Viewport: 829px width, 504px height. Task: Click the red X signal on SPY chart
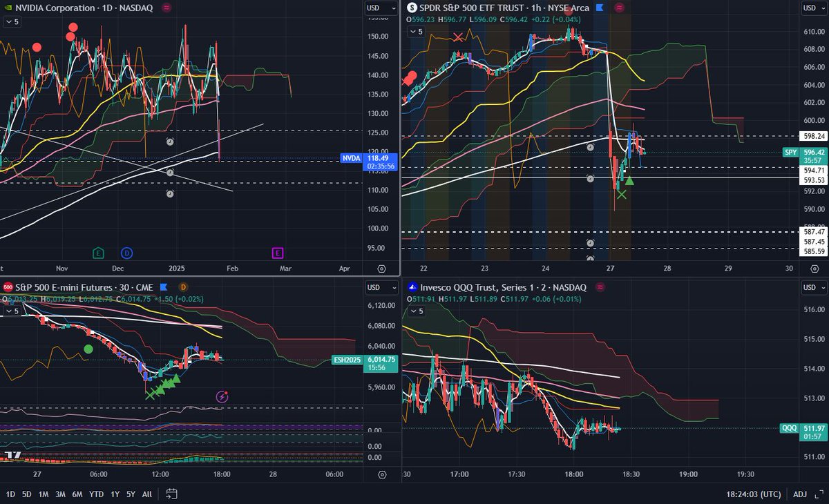coord(457,37)
